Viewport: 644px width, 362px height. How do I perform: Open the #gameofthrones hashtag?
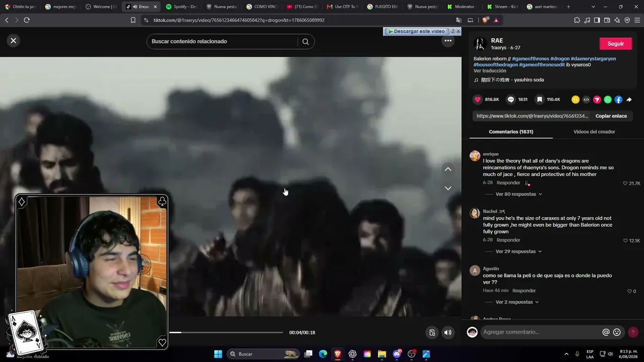[530, 59]
